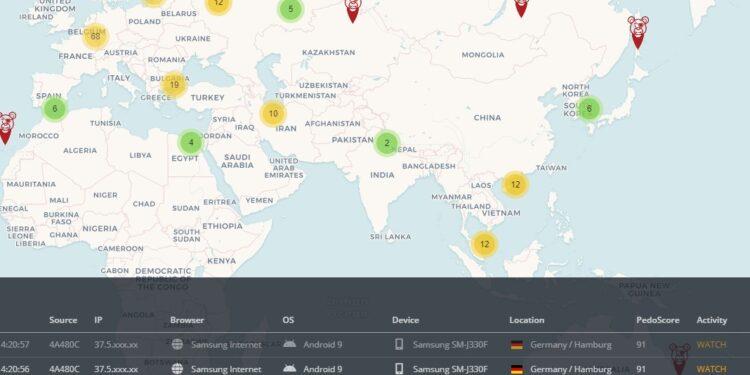The width and height of the screenshot is (750, 375).
Task: Sort by the Source column header
Action: pos(63,320)
